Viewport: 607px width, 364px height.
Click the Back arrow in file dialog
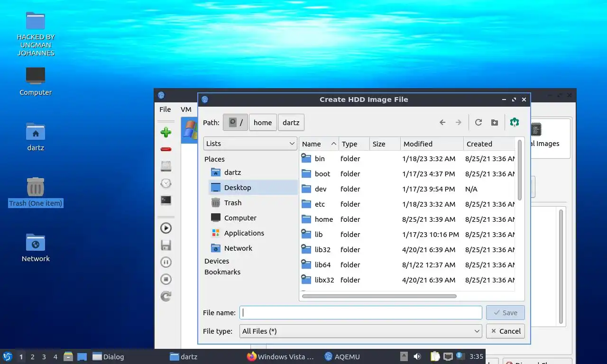442,122
